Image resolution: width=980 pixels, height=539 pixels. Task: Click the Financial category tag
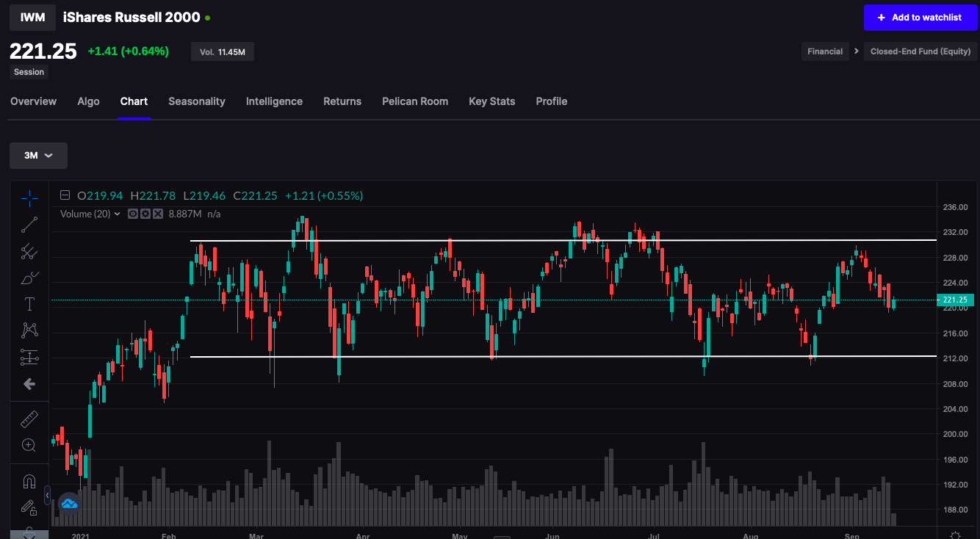[825, 51]
